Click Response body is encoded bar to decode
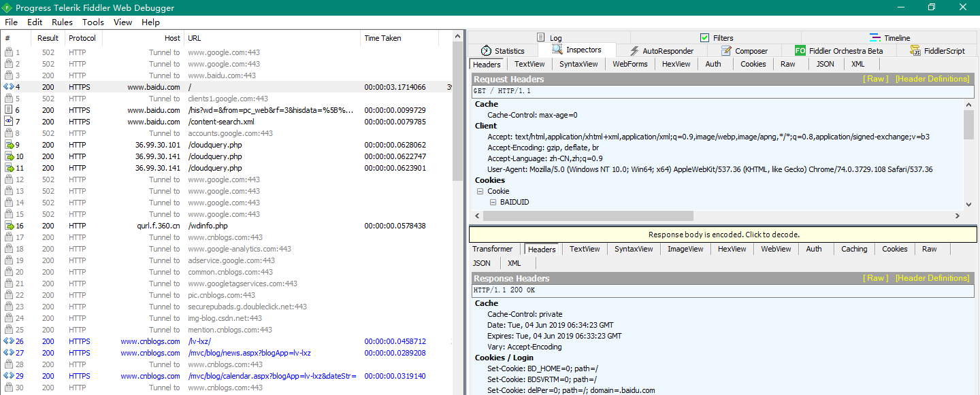Viewport: 980px width, 395px height. 723,235
